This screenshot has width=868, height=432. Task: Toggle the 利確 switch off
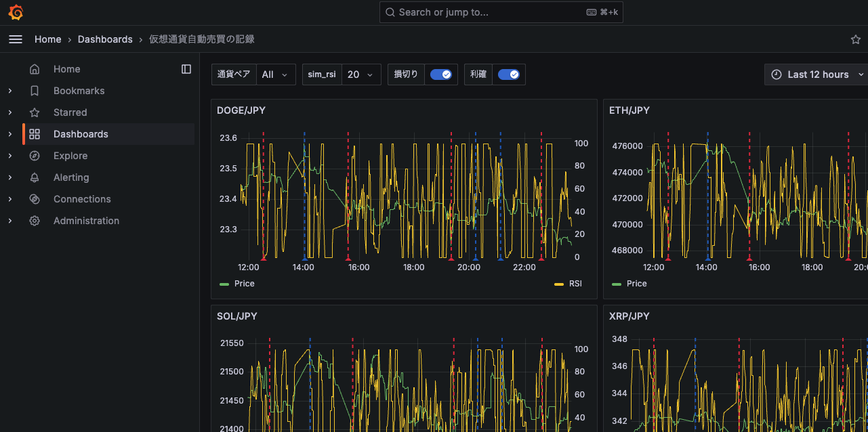point(509,74)
